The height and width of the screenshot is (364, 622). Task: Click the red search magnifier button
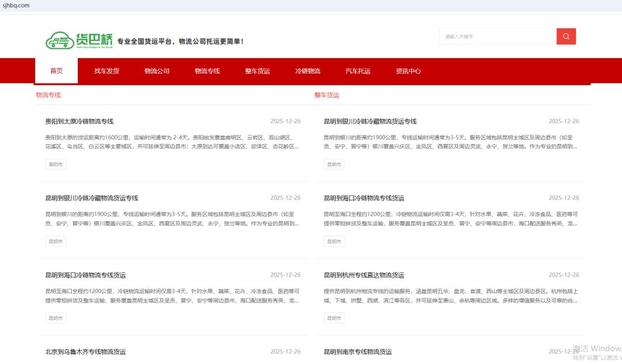click(x=566, y=36)
